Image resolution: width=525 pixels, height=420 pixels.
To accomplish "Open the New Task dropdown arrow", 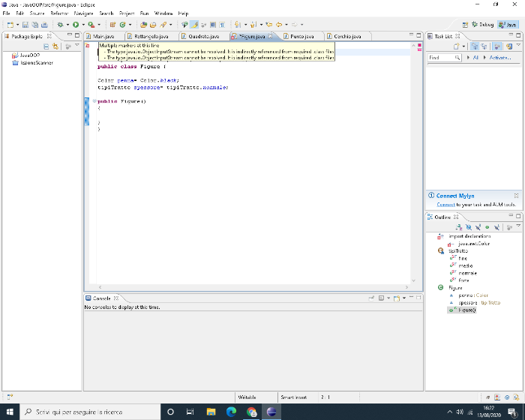I will [463, 46].
